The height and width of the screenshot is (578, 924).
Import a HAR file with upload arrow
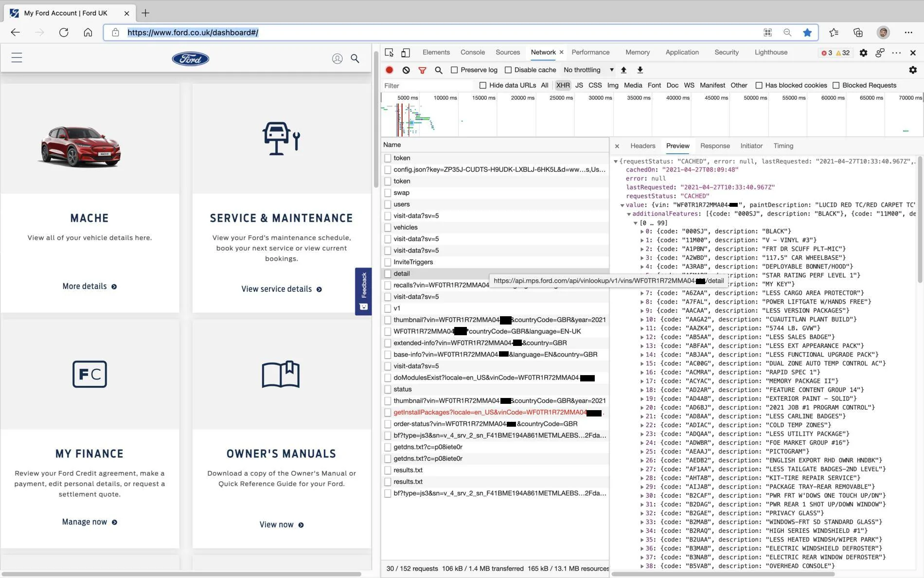click(x=623, y=70)
